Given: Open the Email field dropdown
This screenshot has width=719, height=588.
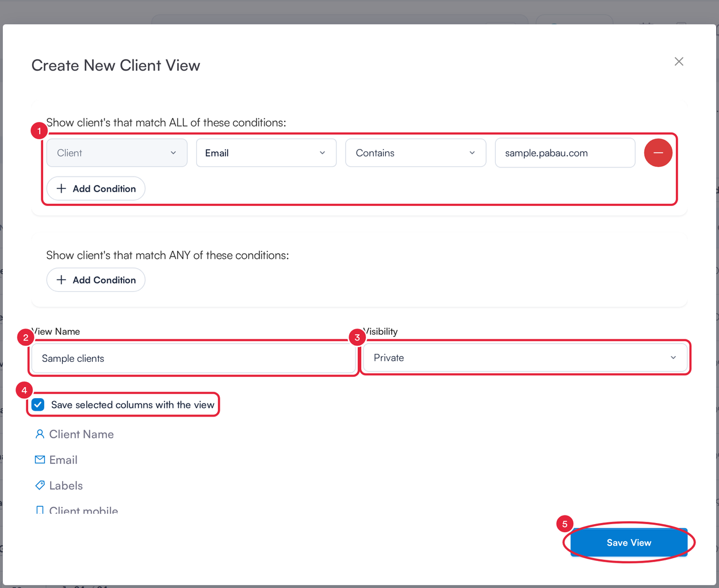Looking at the screenshot, I should (x=266, y=153).
